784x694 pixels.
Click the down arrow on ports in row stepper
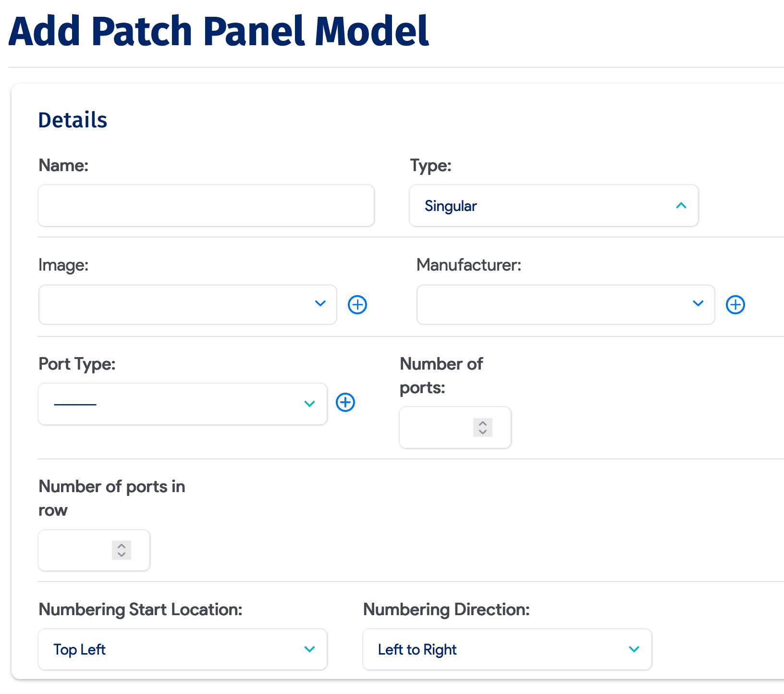[122, 555]
